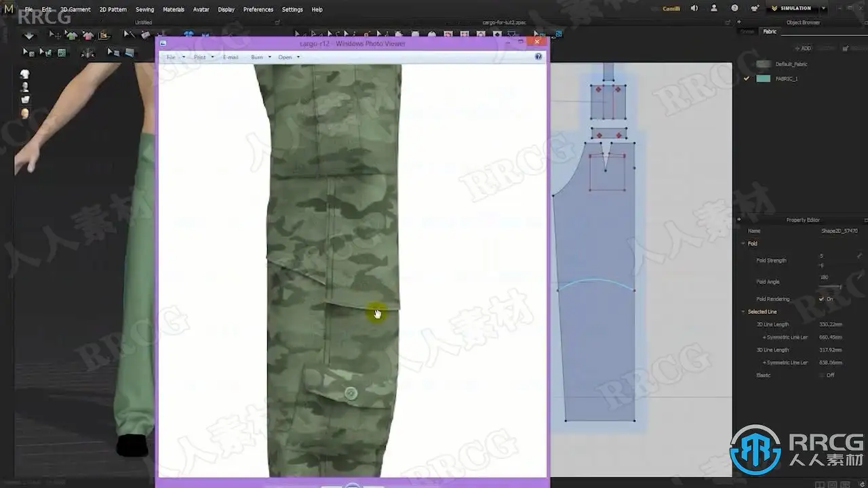The image size is (868, 488).
Task: Click the help question mark icon in title bar
Action: tap(734, 8)
